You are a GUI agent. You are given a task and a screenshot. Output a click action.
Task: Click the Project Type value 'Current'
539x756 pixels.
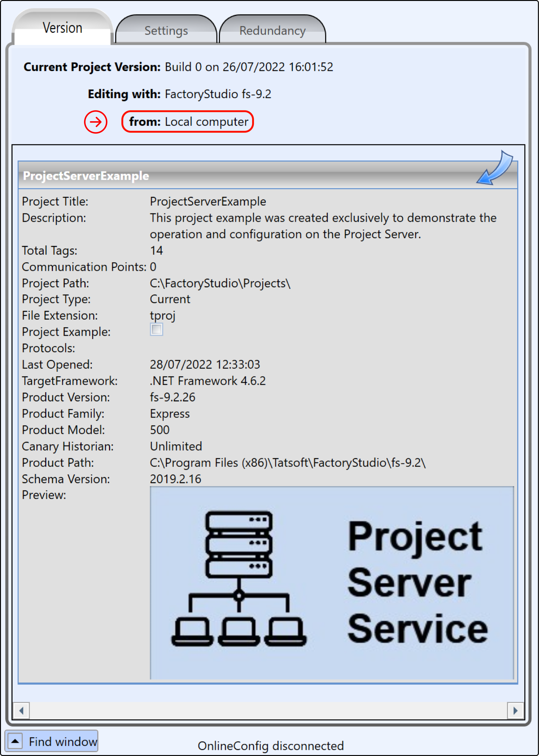(x=170, y=299)
